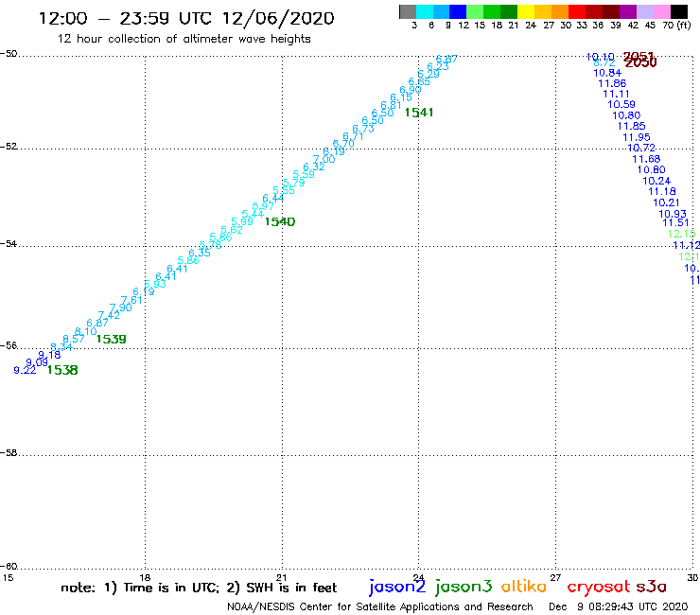Click the wave height value 11.68
Image resolution: width=700 pixels, height=615 pixels.
tap(646, 159)
